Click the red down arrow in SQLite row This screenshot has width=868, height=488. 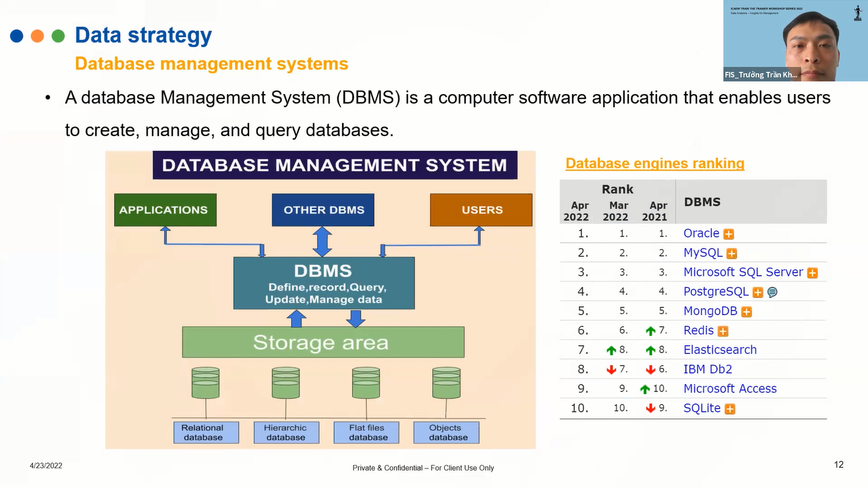(x=650, y=409)
